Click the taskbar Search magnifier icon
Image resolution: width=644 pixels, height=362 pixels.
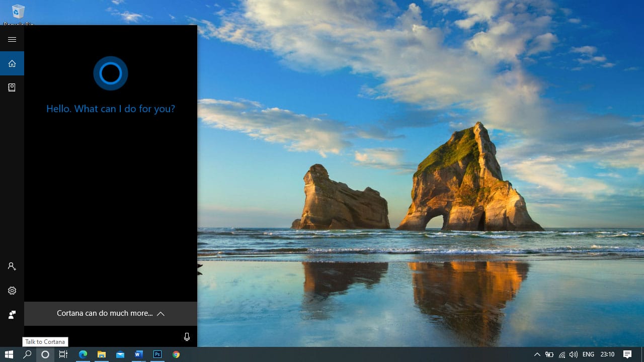point(27,354)
